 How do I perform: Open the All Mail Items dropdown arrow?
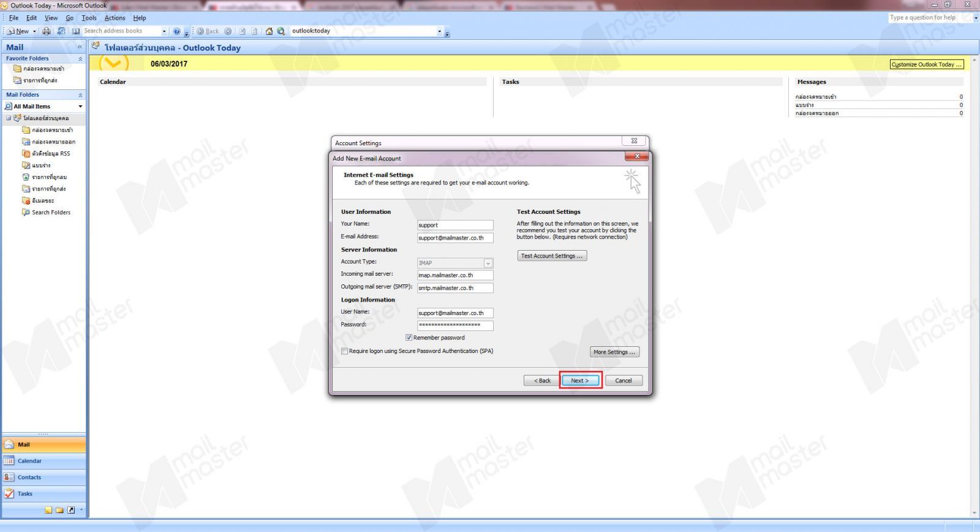[80, 107]
